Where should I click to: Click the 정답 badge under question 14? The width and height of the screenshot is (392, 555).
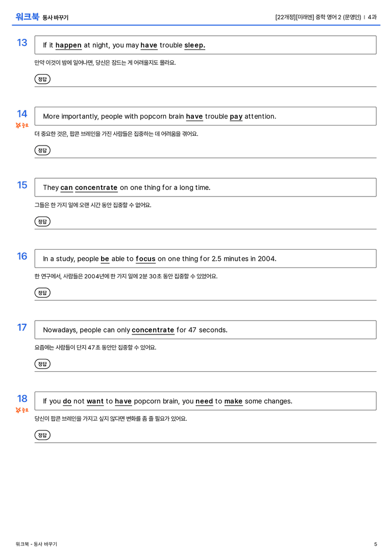click(42, 150)
